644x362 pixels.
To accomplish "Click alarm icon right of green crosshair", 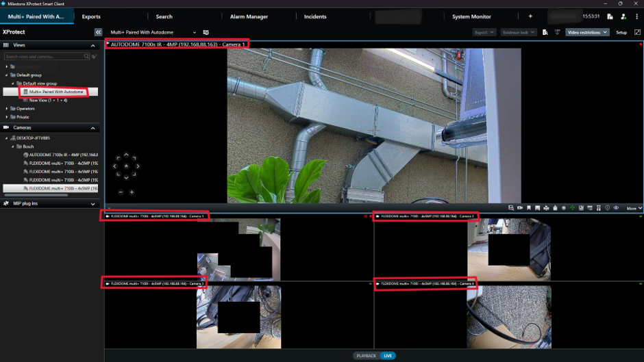I will tap(581, 208).
